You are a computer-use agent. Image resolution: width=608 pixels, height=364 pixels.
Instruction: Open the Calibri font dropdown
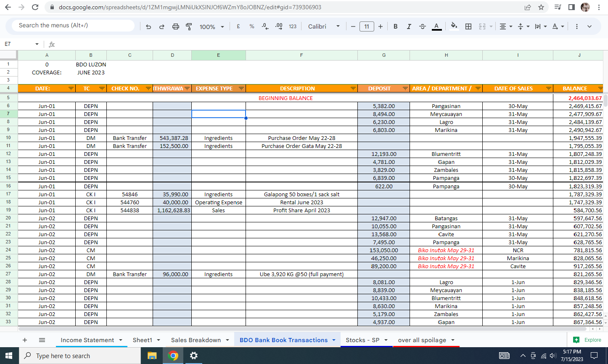point(324,26)
